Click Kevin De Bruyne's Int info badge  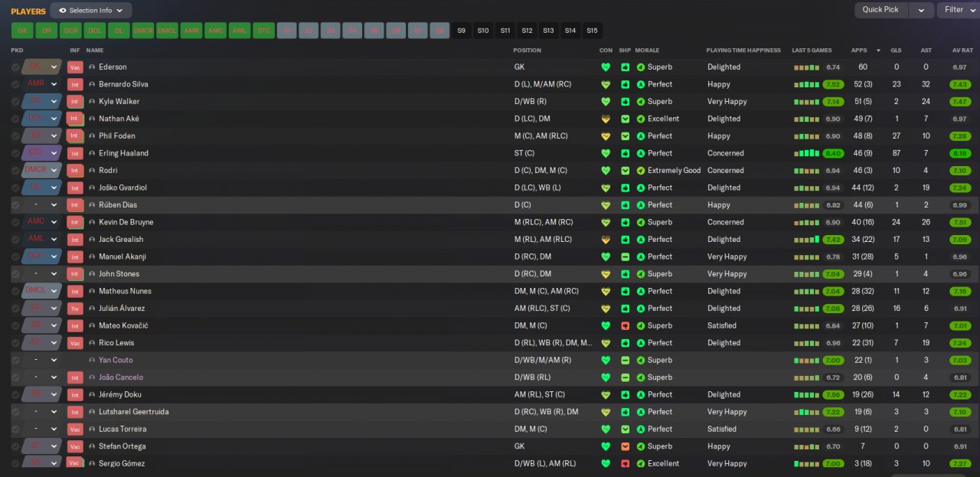pos(75,222)
